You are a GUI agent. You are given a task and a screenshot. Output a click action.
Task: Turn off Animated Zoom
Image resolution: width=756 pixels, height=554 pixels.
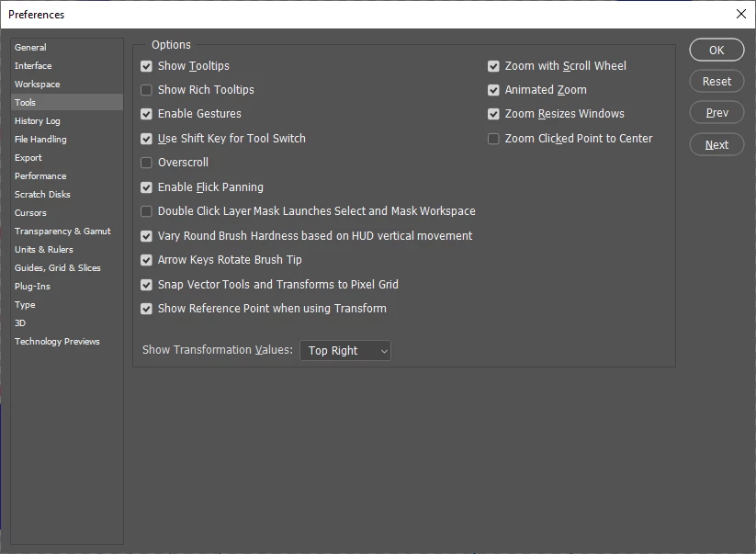(x=493, y=90)
